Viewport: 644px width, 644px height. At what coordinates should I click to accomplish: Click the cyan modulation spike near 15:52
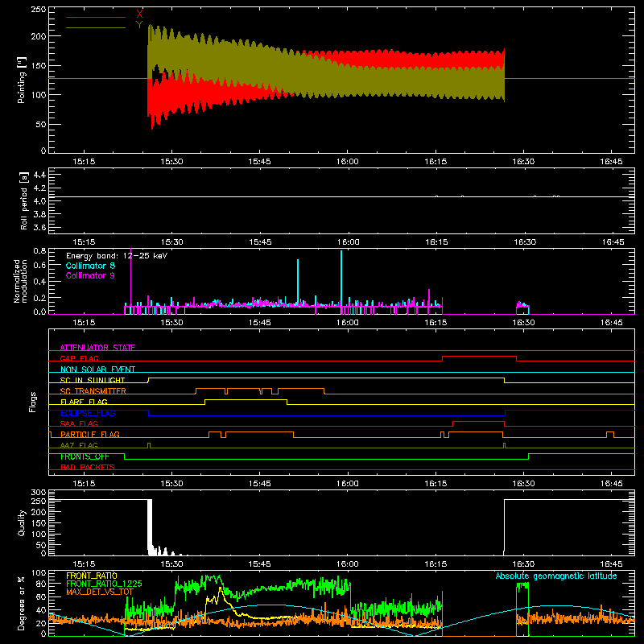(298, 283)
